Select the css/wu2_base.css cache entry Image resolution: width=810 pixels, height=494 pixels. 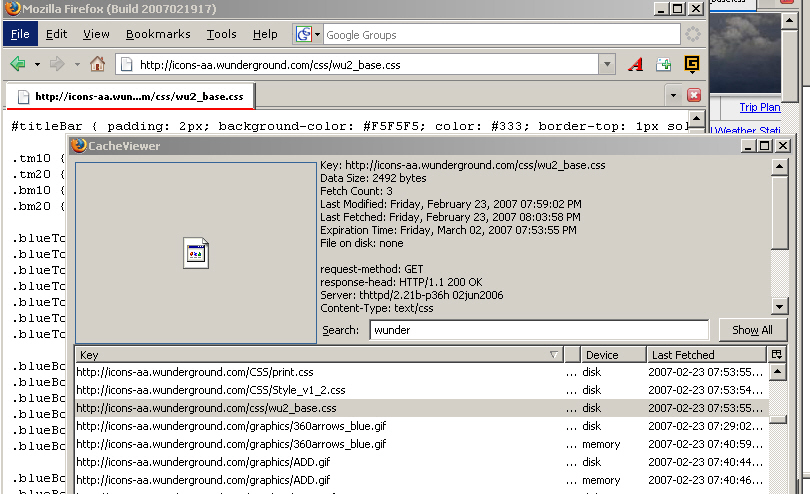(x=422, y=408)
